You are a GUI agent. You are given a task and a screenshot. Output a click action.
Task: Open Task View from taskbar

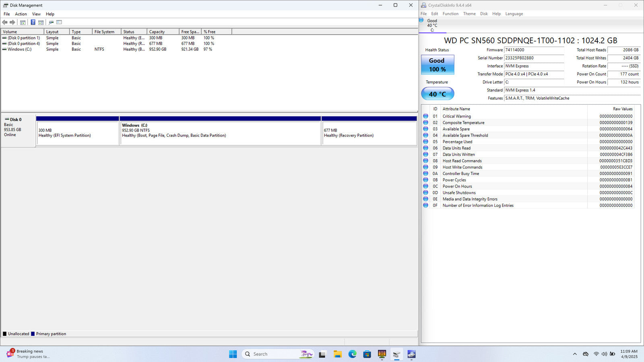tap(322, 354)
